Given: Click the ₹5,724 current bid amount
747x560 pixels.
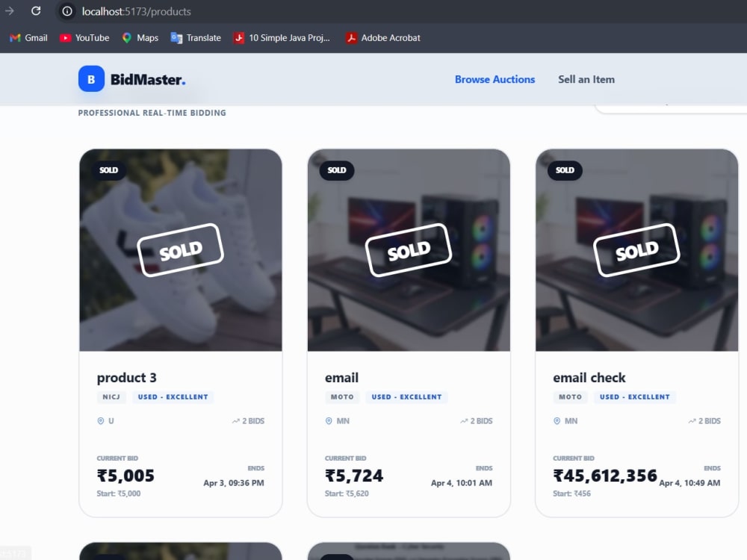Looking at the screenshot, I should pyautogui.click(x=354, y=476).
